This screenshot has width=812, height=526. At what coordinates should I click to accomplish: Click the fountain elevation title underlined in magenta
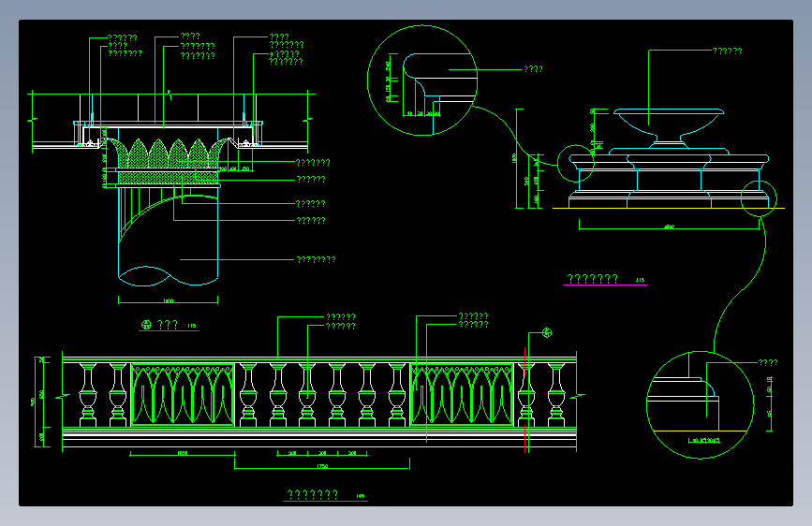point(593,279)
